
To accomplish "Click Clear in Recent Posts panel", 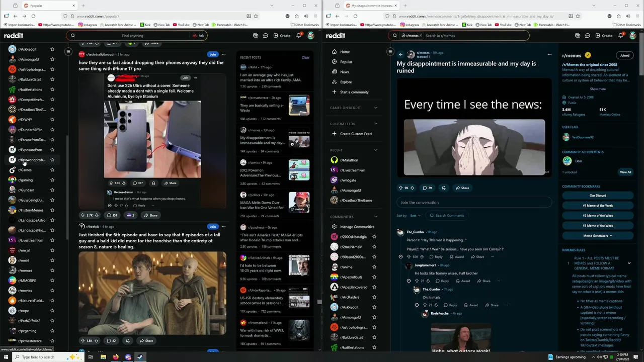I will point(305,57).
